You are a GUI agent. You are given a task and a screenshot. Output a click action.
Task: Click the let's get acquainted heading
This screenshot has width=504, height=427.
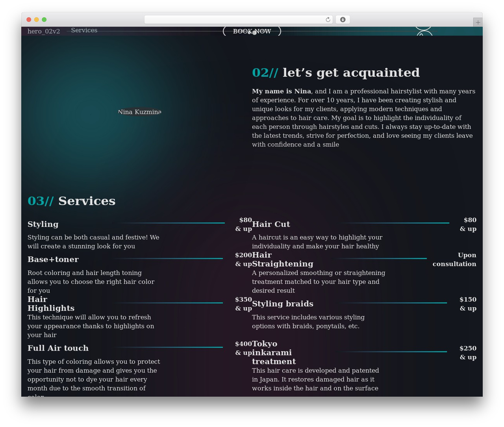pyautogui.click(x=336, y=72)
